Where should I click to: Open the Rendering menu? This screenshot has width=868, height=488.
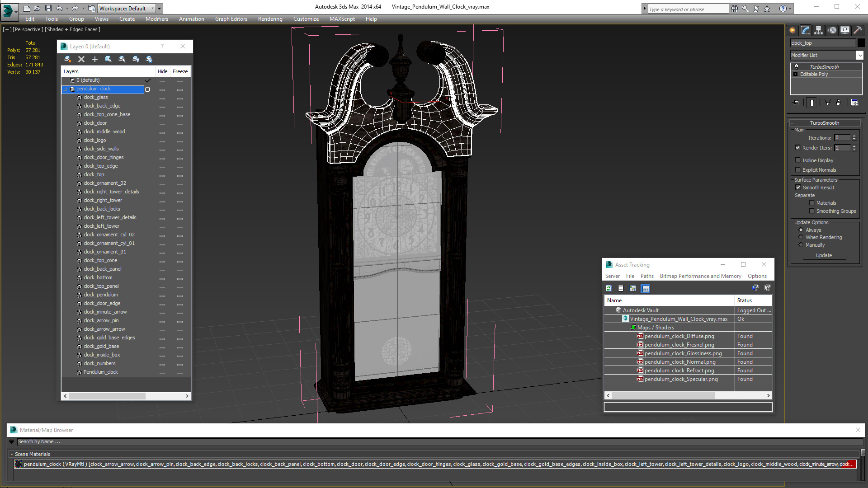pos(270,19)
